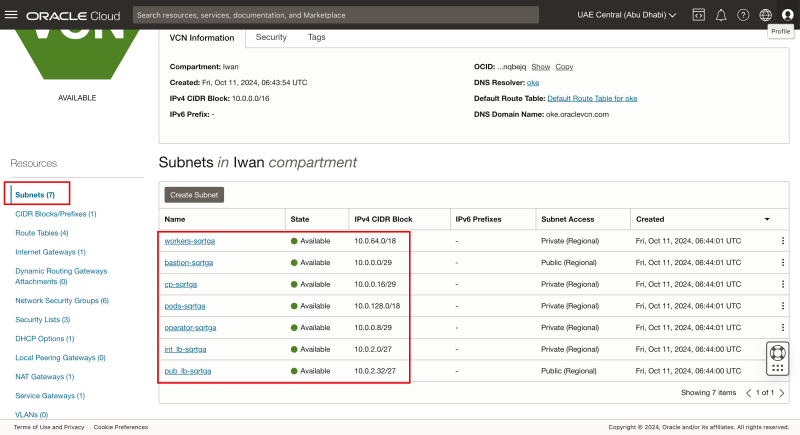Open the Oracle Cloud hamburger navigation menu
This screenshot has width=800, height=435.
pyautogui.click(x=12, y=15)
